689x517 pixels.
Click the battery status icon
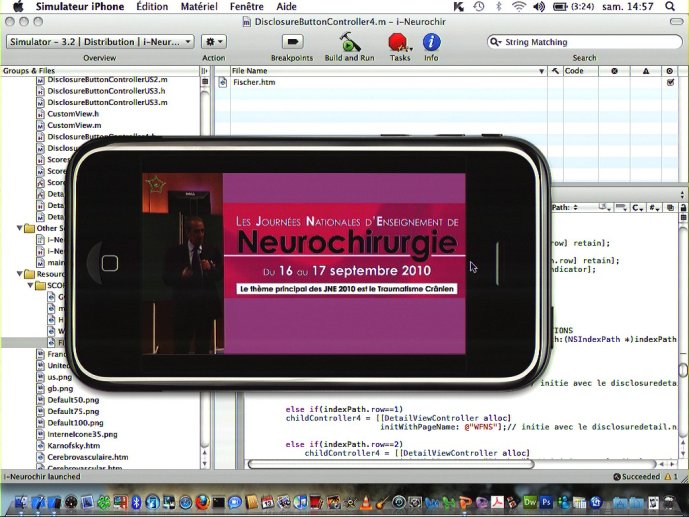point(560,7)
